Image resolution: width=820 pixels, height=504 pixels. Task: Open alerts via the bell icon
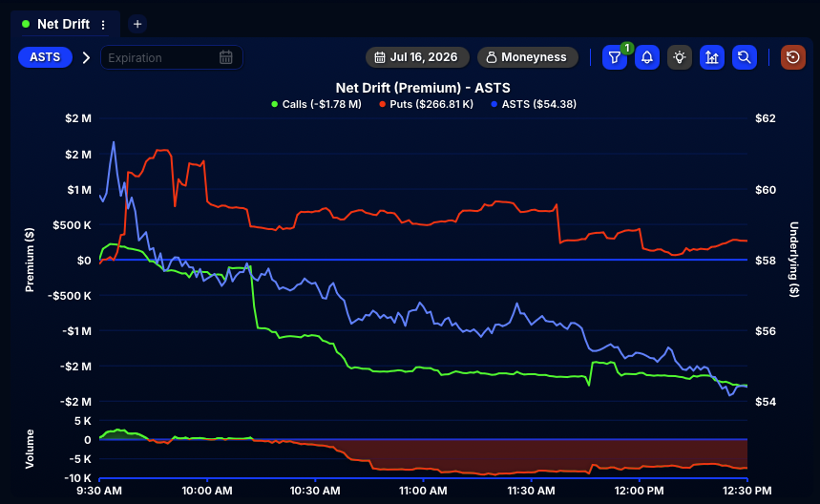pyautogui.click(x=647, y=57)
